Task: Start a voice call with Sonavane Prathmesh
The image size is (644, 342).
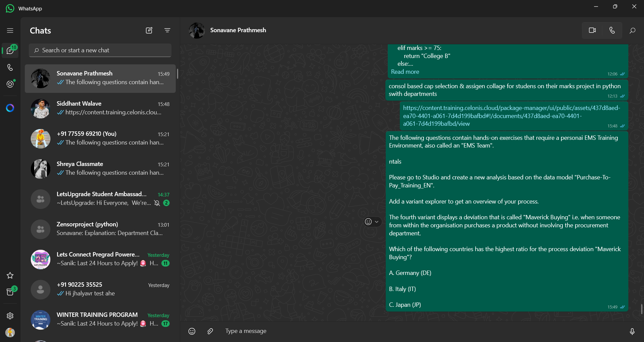Action: [x=612, y=31]
